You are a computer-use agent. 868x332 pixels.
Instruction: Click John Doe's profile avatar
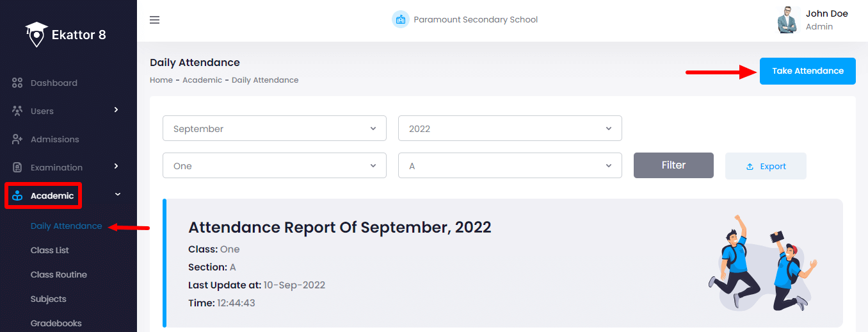tap(788, 20)
